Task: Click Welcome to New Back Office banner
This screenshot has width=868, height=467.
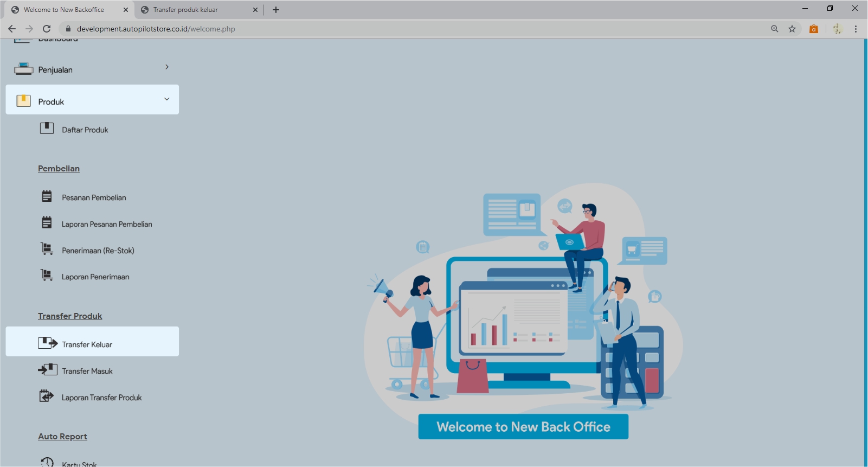Action: pos(523,427)
